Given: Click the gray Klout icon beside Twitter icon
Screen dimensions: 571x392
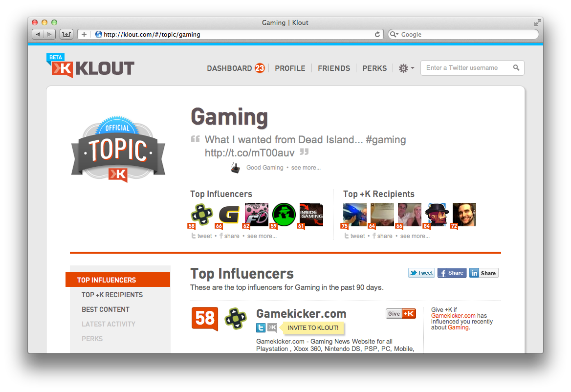Looking at the screenshot, I should coord(272,327).
